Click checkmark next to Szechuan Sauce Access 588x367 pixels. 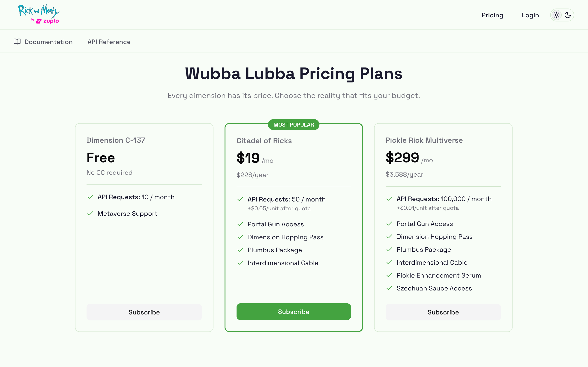tap(389, 288)
